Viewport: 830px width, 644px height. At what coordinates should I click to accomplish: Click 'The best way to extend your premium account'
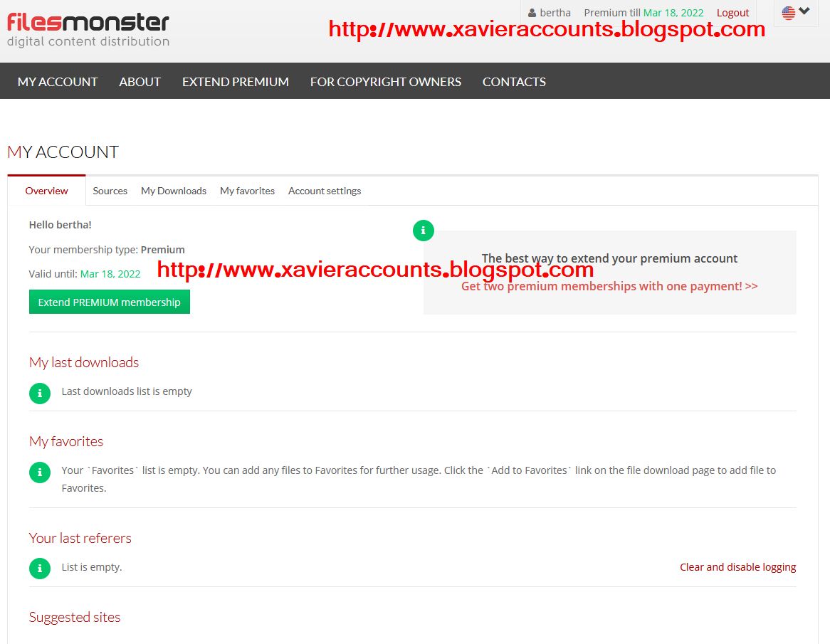tap(609, 258)
